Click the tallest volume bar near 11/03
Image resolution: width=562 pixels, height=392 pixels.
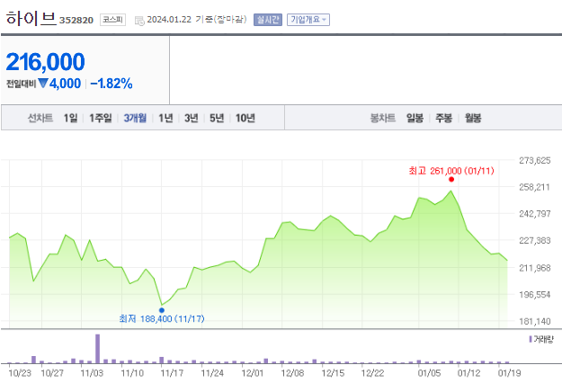(97, 349)
